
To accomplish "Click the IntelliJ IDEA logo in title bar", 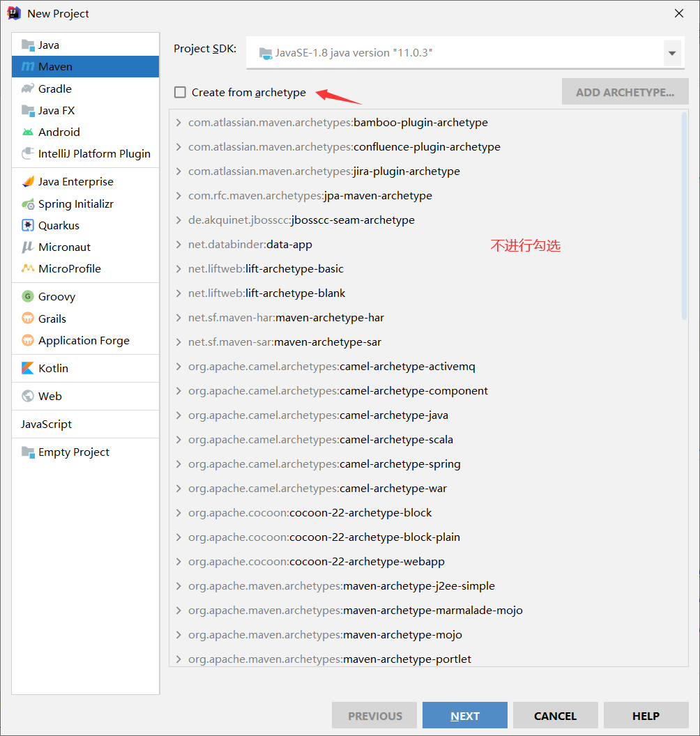I will point(14,13).
